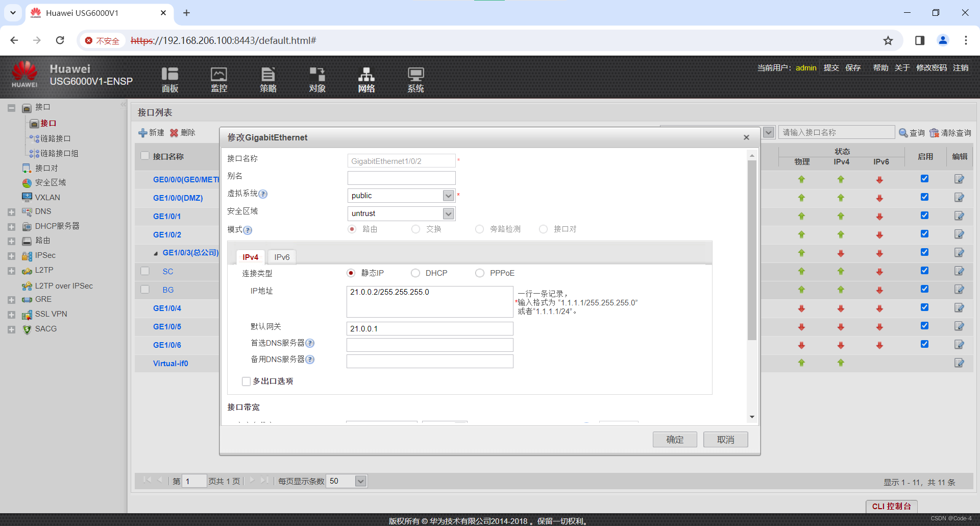The image size is (980, 526).
Task: Expand the DHCP服务器 tree node
Action: 11,227
